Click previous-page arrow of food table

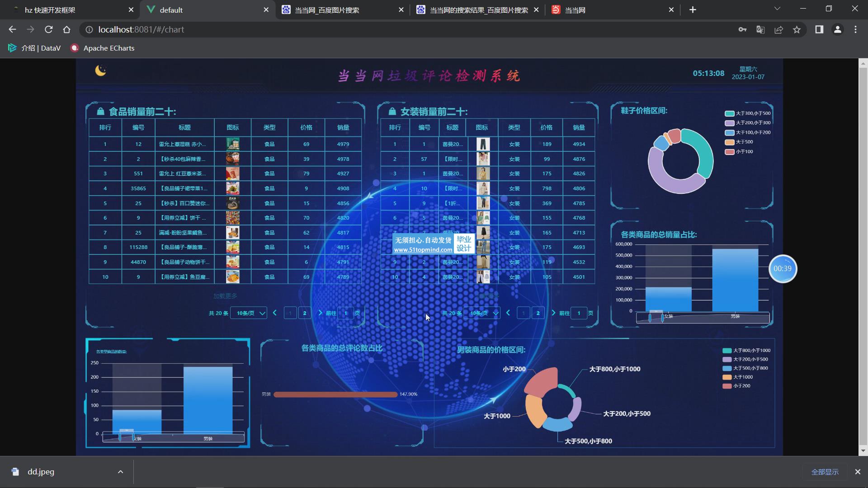274,313
